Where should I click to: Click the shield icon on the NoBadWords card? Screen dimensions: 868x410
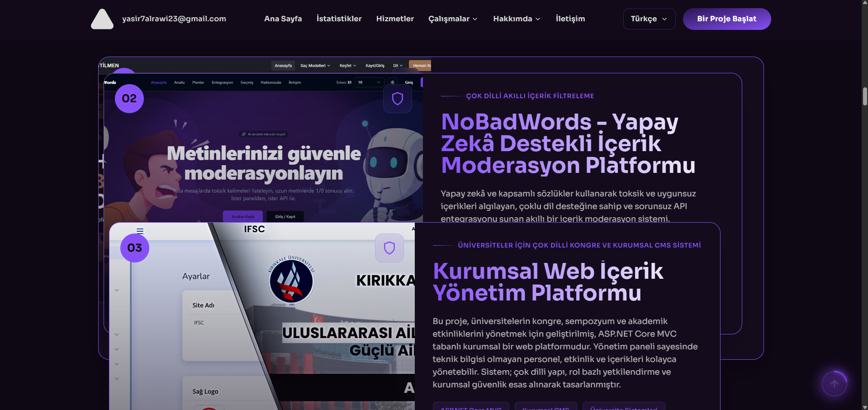(x=398, y=99)
